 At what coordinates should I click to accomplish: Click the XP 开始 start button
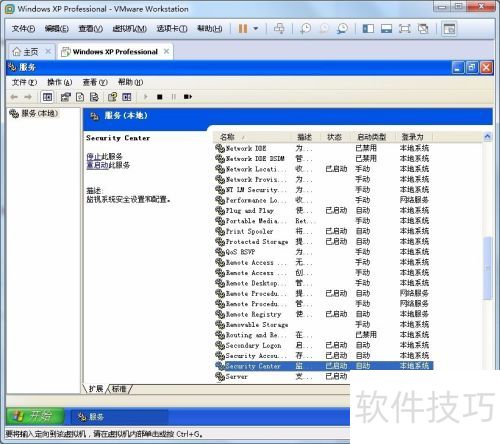pos(35,416)
